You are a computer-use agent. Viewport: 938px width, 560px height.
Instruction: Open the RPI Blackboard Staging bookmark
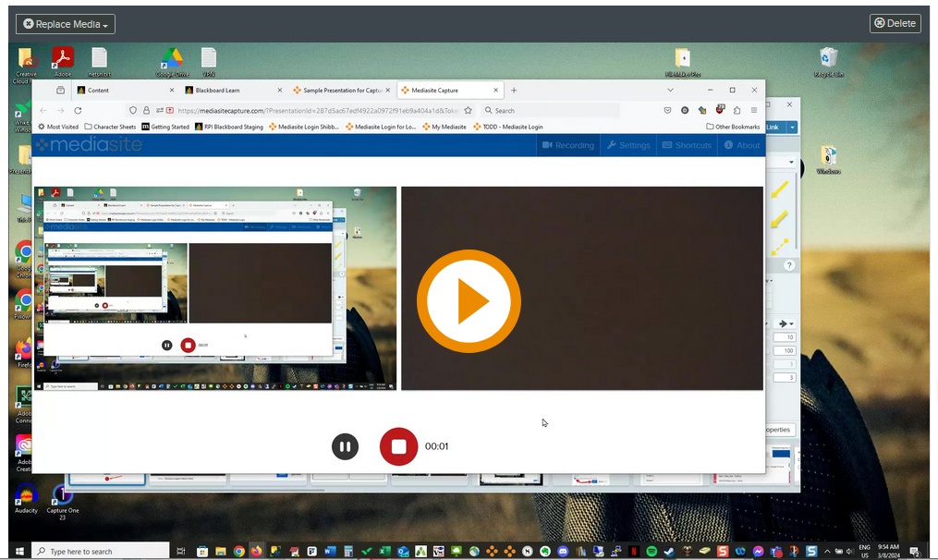coord(229,127)
